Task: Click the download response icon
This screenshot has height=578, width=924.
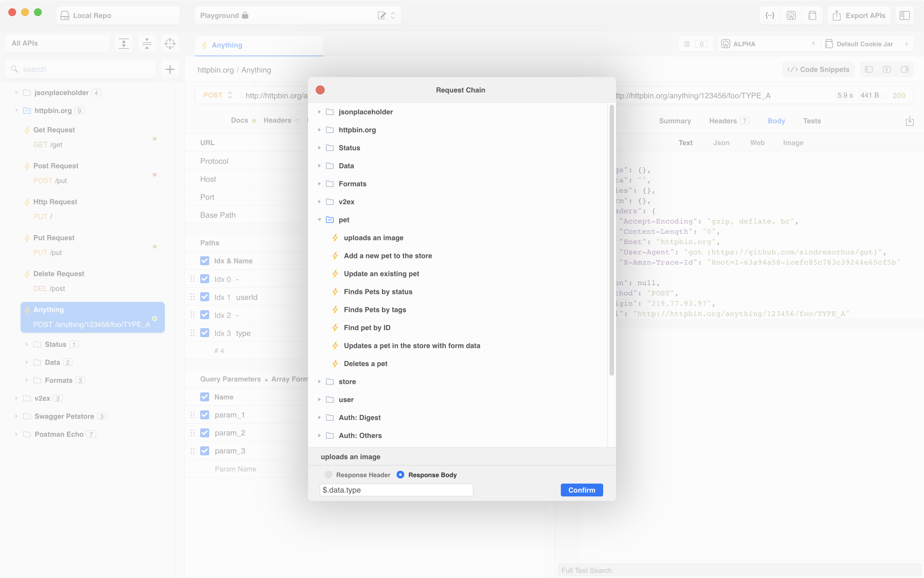Action: tap(910, 121)
